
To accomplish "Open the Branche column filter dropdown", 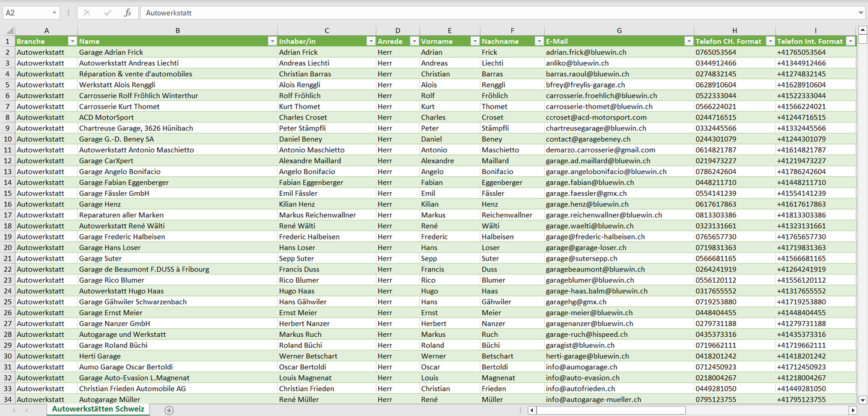I will point(72,41).
